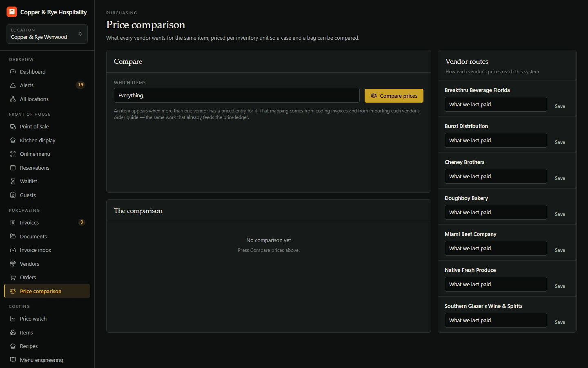588x368 pixels.
Task: Click the All locations hierarchy icon
Action: [13, 99]
